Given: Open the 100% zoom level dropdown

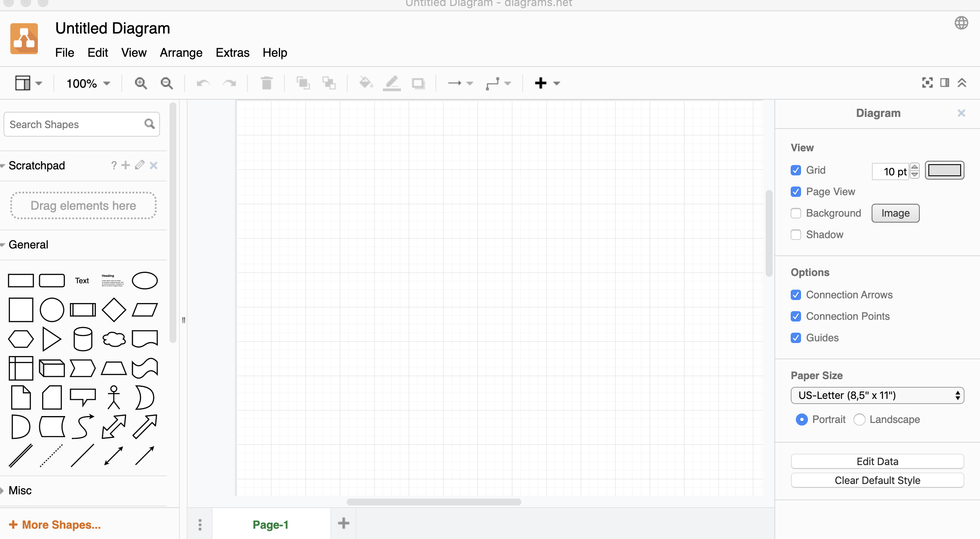Looking at the screenshot, I should (88, 83).
